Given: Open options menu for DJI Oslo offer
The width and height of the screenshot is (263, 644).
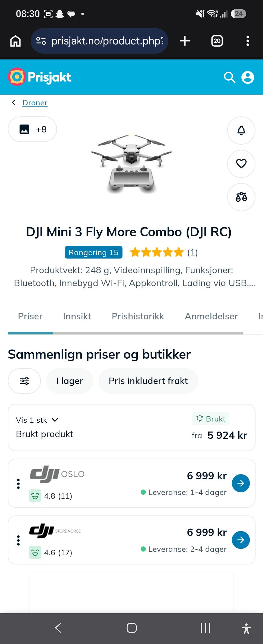Looking at the screenshot, I should point(18,484).
